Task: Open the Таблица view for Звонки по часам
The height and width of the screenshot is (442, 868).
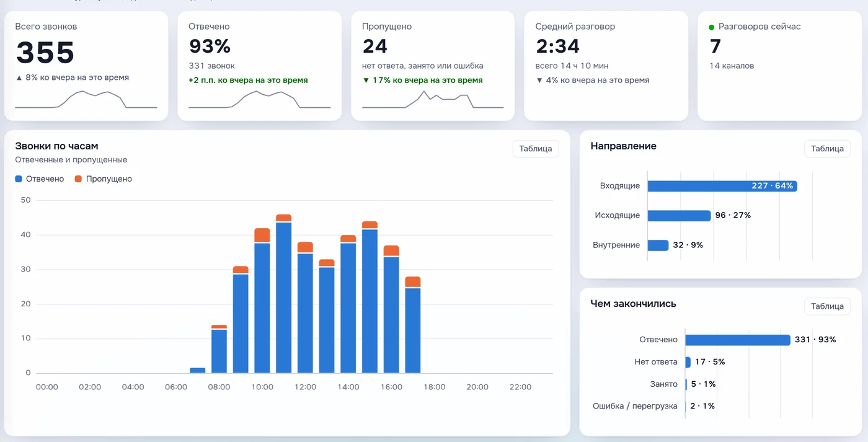Action: (536, 149)
